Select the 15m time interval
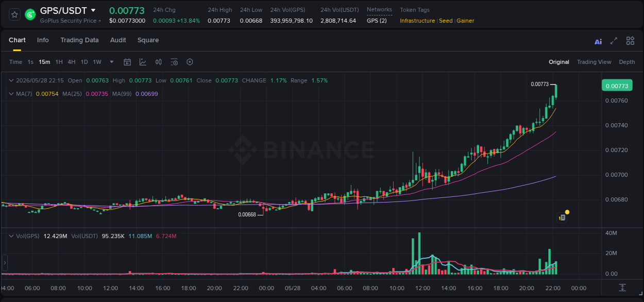Viewport: 644px width, 302px height. pos(44,62)
